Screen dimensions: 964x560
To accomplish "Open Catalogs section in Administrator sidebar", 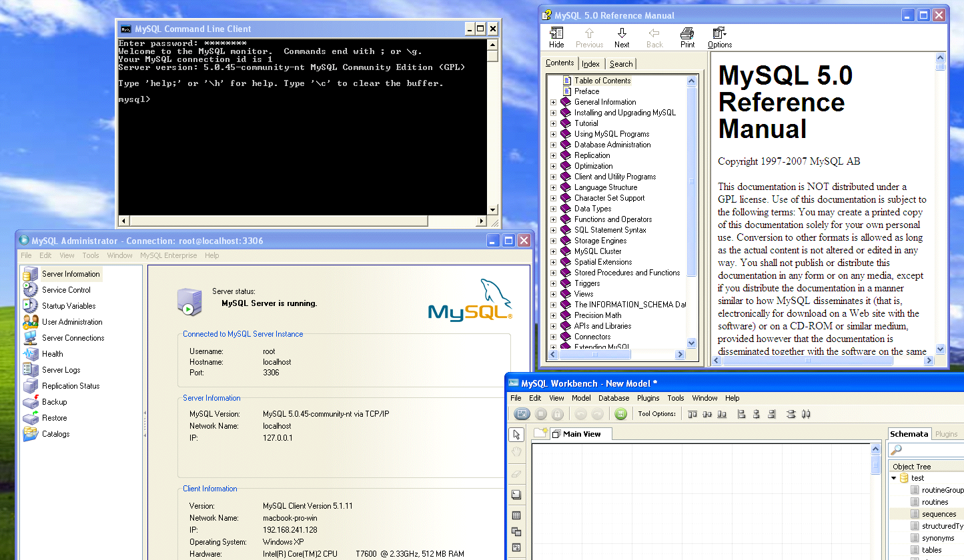I will [55, 434].
